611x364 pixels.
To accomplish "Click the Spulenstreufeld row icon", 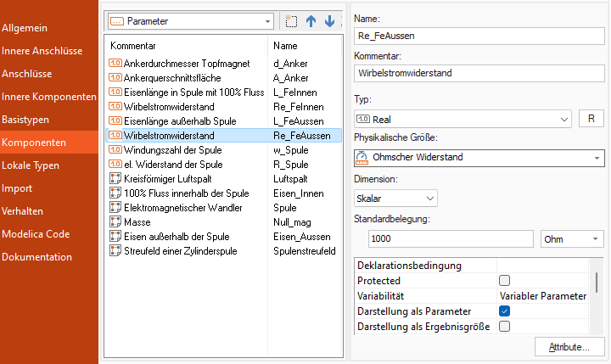I will click(115, 250).
